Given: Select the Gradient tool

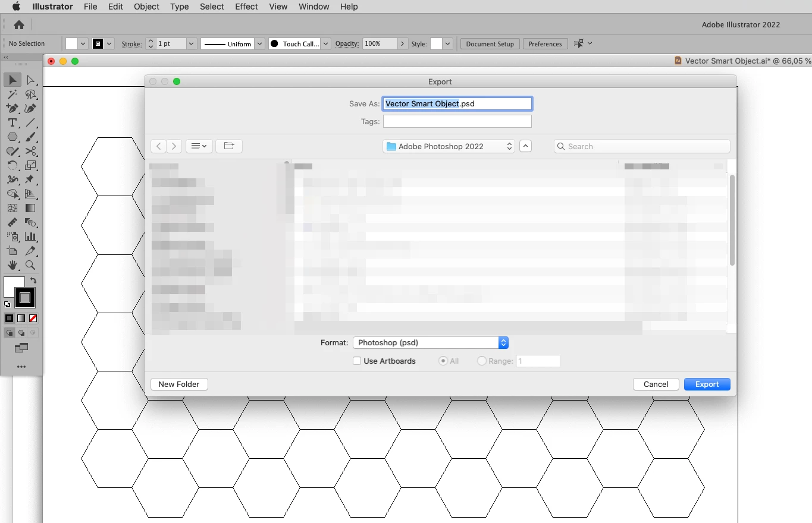Looking at the screenshot, I should click(x=31, y=208).
